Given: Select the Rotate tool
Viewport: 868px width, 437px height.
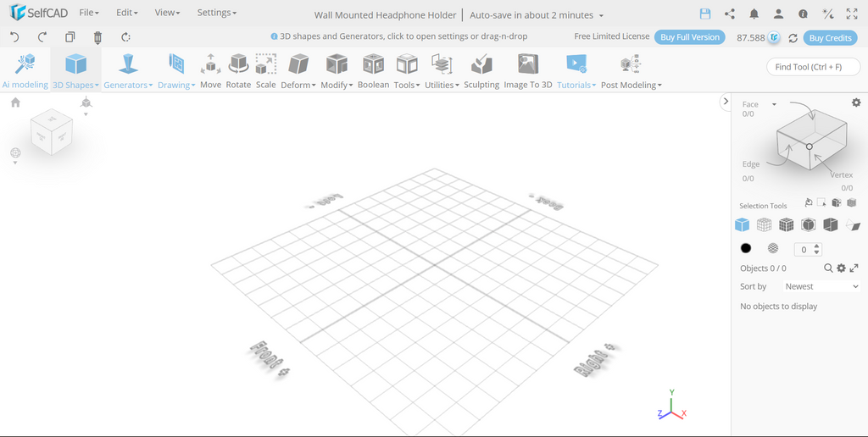Looking at the screenshot, I should [238, 71].
